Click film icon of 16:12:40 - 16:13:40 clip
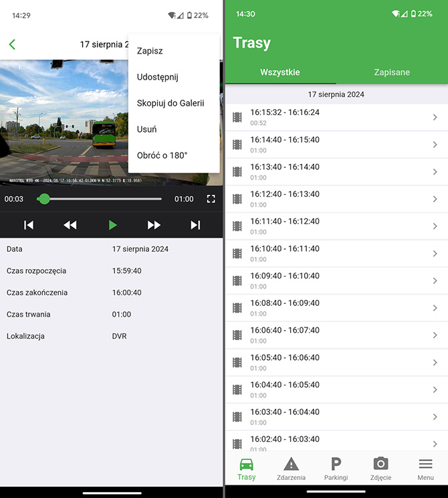448x498 pixels. tap(237, 199)
